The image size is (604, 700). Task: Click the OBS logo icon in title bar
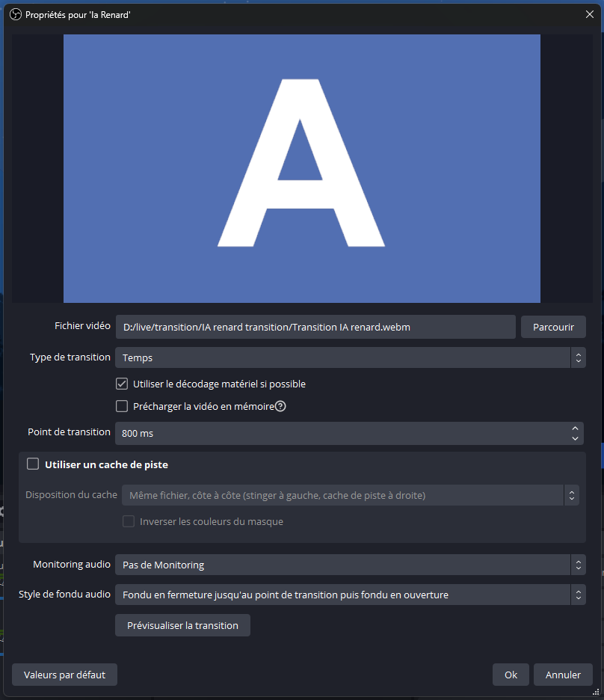point(16,14)
